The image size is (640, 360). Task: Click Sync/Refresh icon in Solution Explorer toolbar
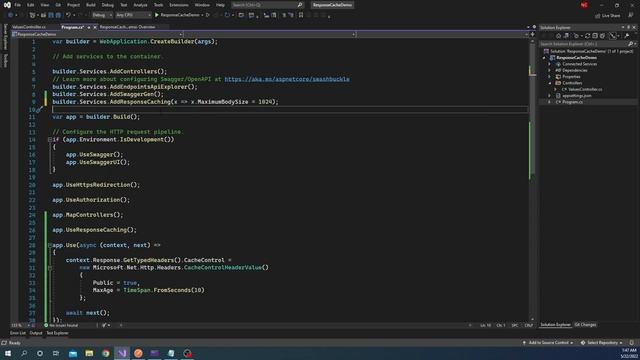coord(587,36)
